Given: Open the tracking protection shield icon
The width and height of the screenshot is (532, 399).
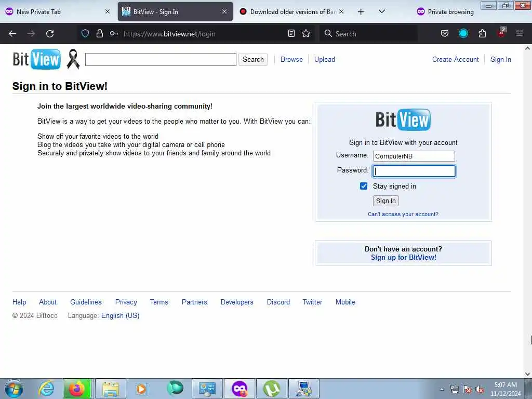Looking at the screenshot, I should (85, 33).
